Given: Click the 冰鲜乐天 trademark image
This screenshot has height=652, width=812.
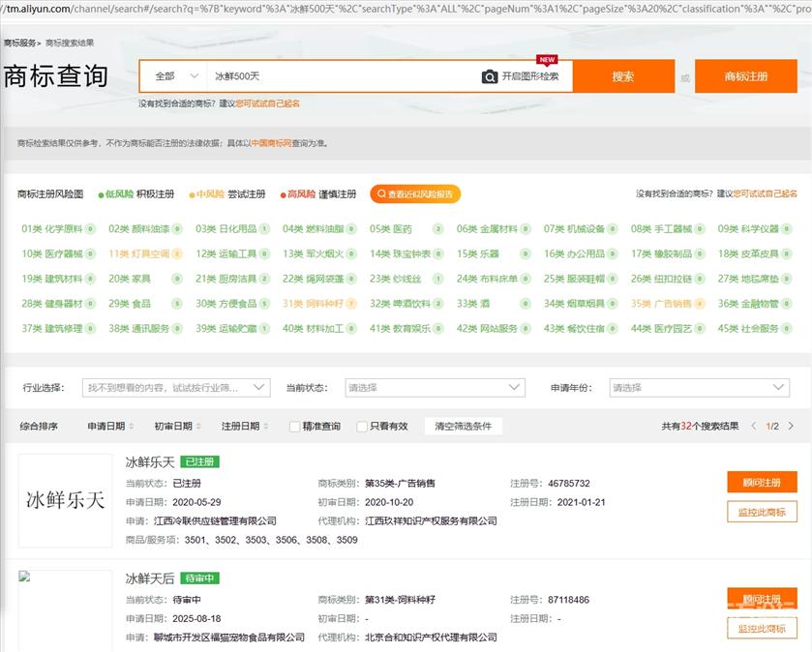Looking at the screenshot, I should pyautogui.click(x=65, y=500).
